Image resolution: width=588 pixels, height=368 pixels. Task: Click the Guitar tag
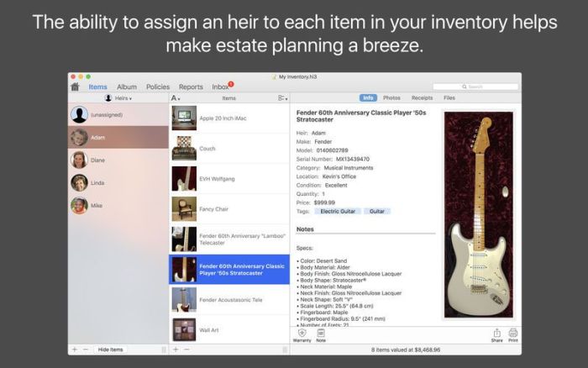[377, 211]
